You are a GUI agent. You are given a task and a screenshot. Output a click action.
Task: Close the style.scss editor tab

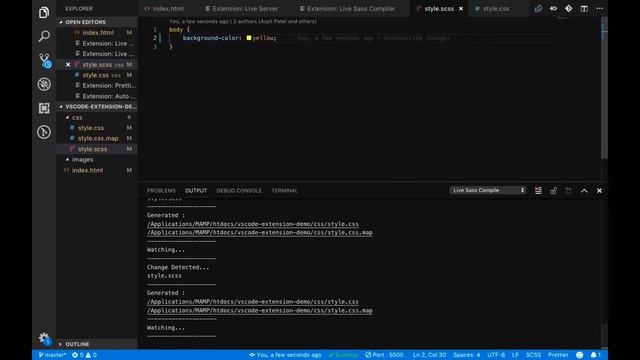pyautogui.click(x=461, y=9)
